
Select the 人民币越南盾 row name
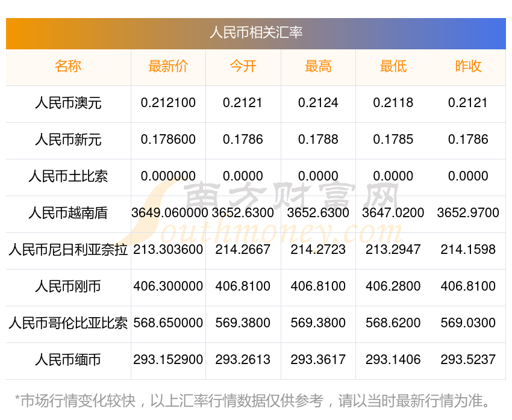[68, 213]
